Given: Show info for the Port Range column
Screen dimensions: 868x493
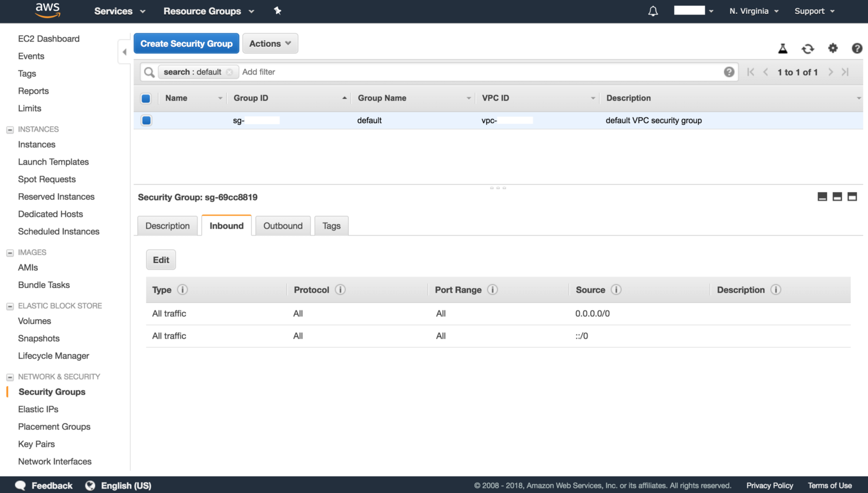Looking at the screenshot, I should click(x=493, y=289).
